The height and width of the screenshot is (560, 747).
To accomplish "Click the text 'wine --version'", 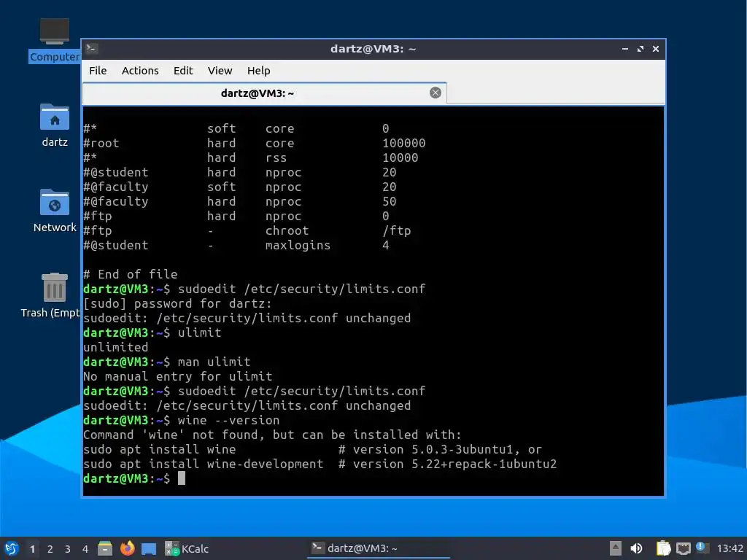I will 228,421.
